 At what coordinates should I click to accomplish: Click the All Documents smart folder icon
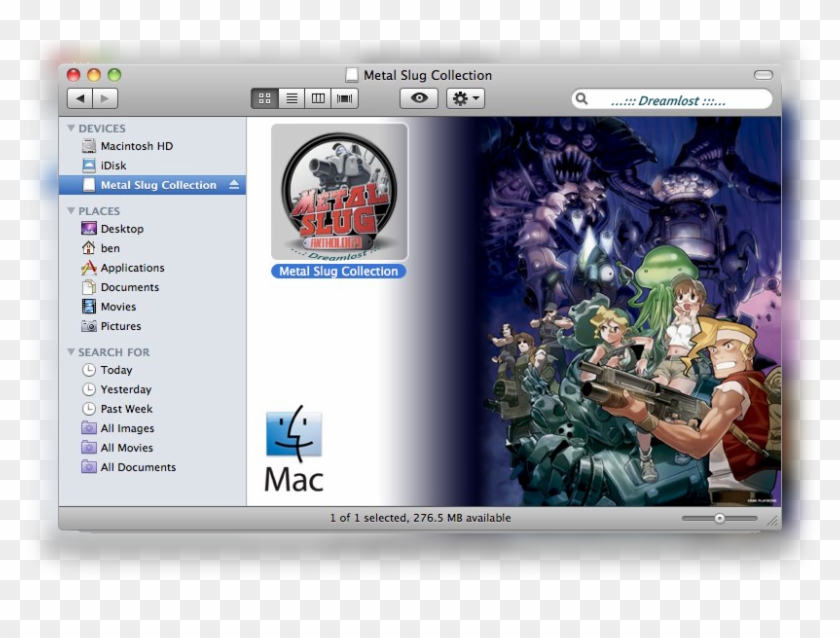tap(88, 467)
